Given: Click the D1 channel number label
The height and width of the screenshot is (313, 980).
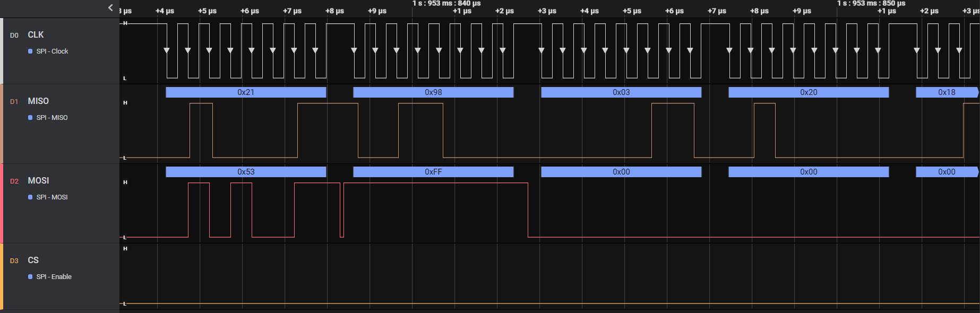Looking at the screenshot, I should coord(14,102).
